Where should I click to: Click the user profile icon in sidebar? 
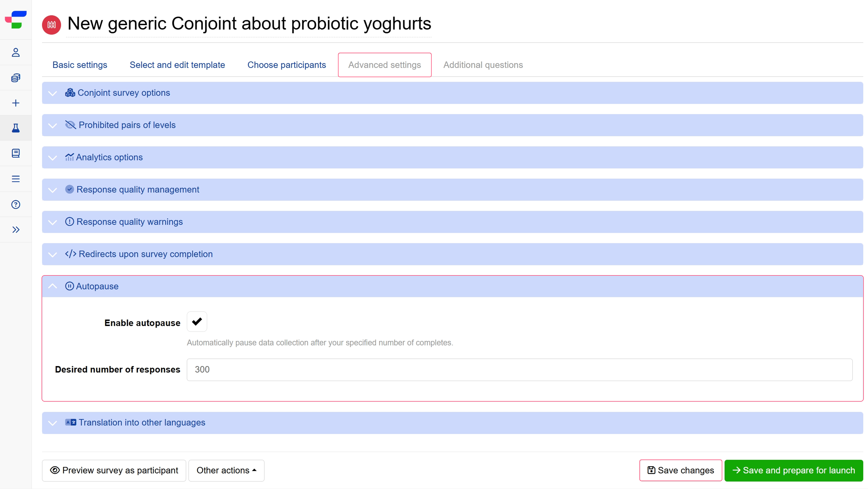coord(16,53)
